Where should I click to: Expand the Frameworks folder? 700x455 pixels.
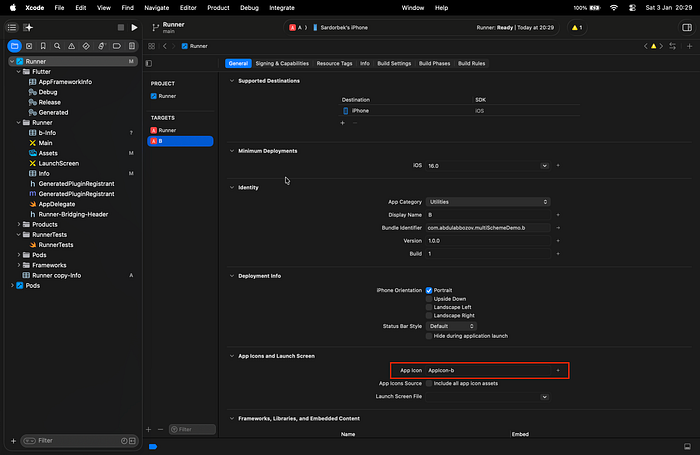click(x=19, y=265)
